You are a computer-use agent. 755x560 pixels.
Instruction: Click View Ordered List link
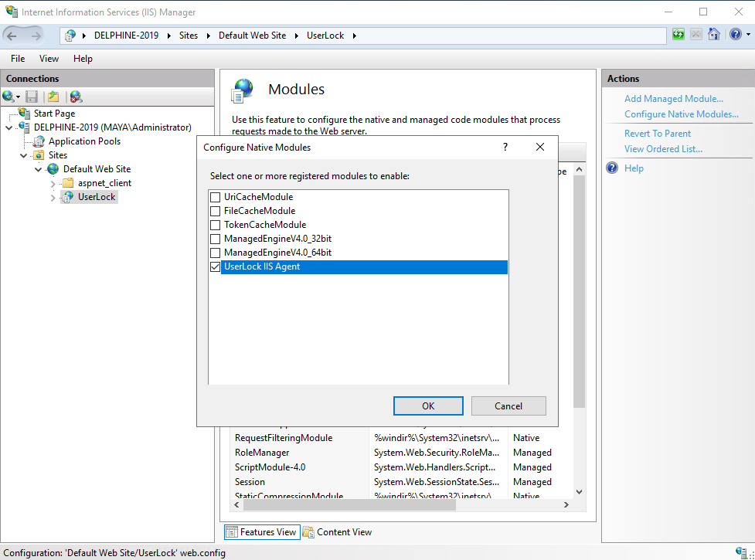(663, 148)
